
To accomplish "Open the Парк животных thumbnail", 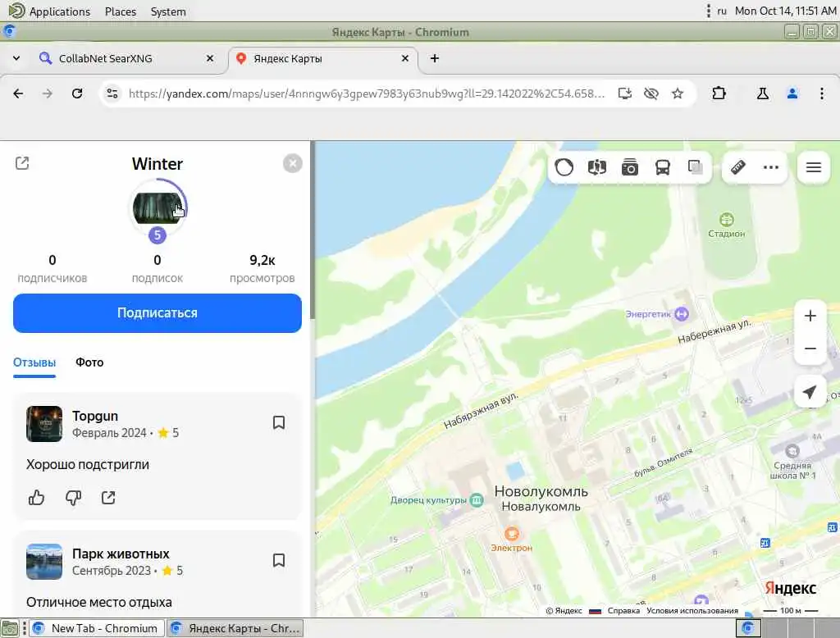I will [x=44, y=562].
